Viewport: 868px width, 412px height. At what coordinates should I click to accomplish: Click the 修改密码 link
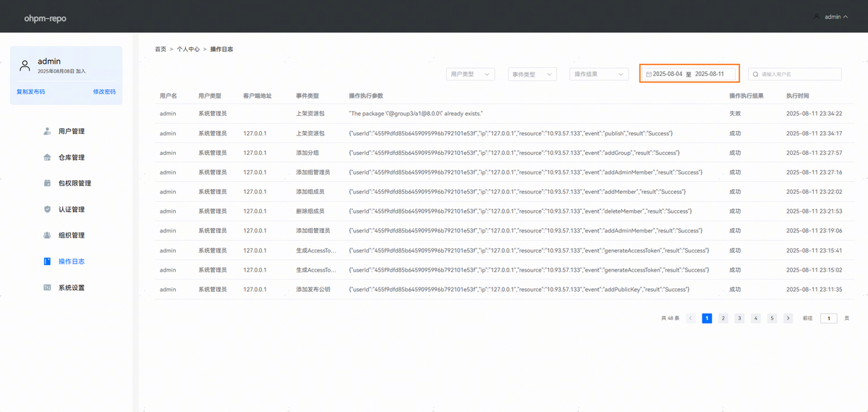104,92
